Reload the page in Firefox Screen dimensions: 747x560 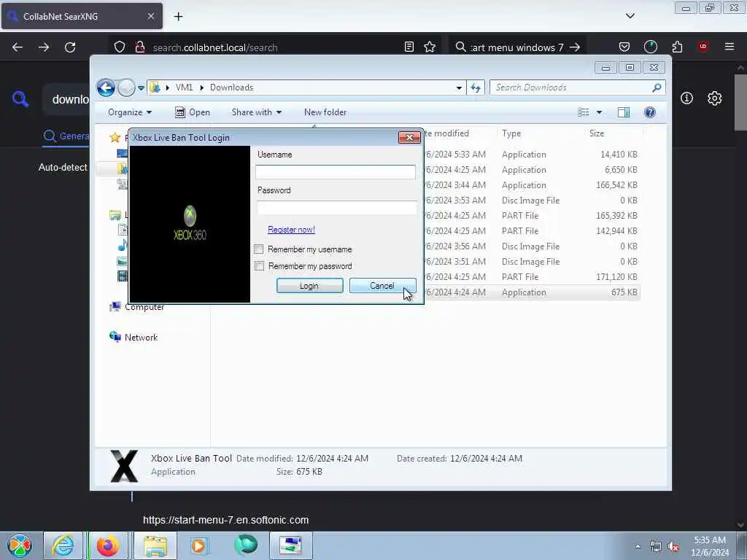(x=70, y=47)
